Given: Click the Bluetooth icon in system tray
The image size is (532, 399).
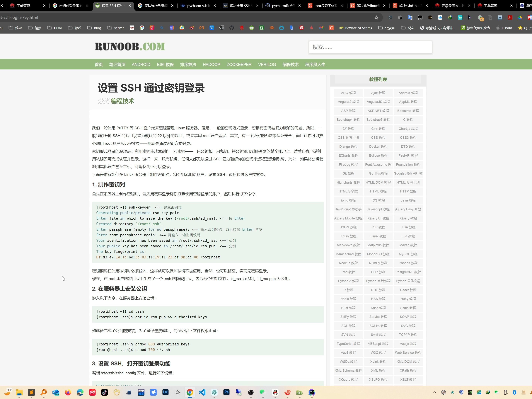Looking at the screenshot, I should [x=514, y=393].
